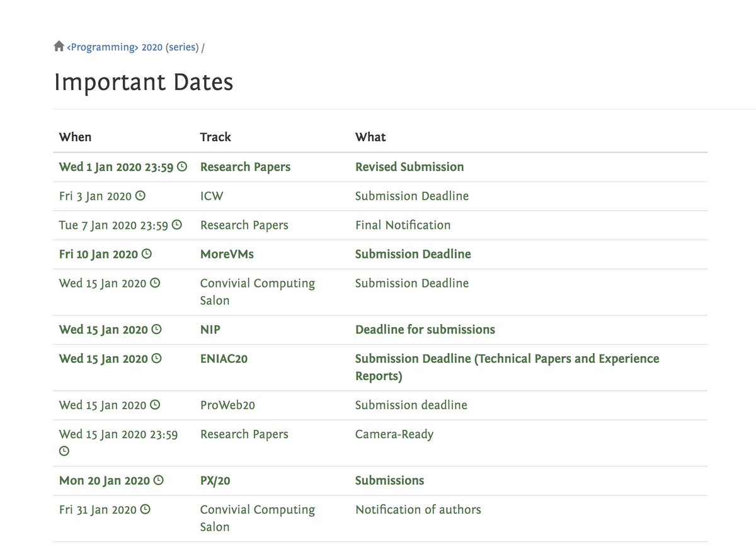756x549 pixels.
Task: Click the ENIAC20 Technical Papers deadline entry
Action: tap(507, 367)
